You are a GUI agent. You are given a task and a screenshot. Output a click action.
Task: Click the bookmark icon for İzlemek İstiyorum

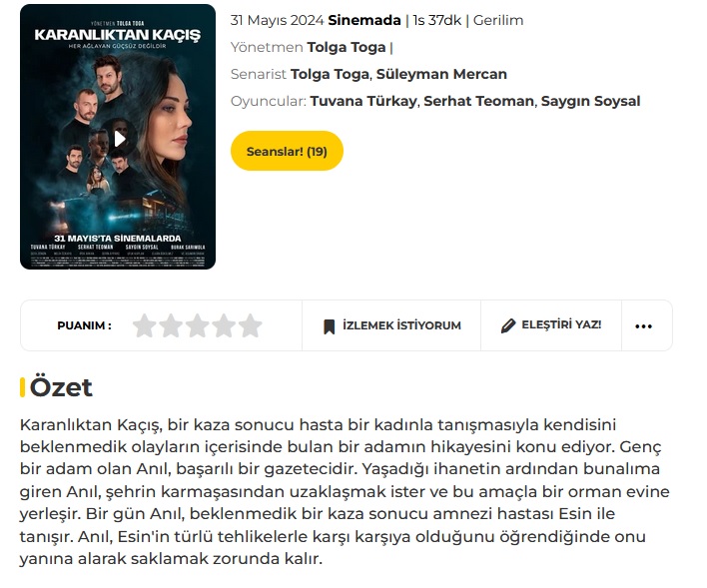tap(330, 326)
